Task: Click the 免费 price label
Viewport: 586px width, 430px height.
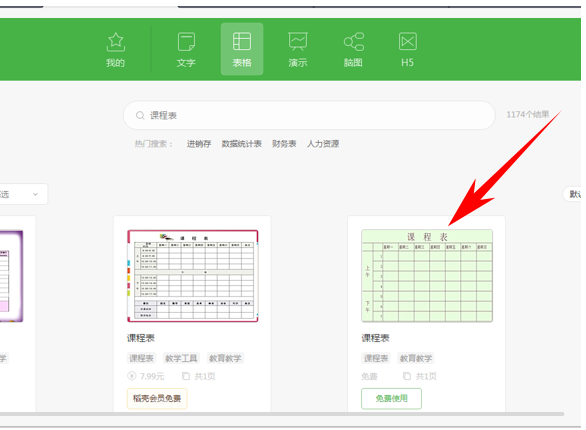Action: coord(369,376)
